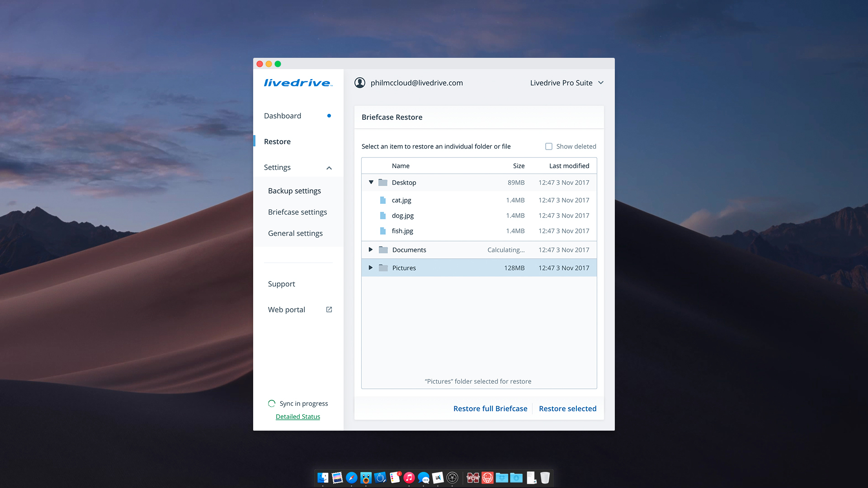
Task: Open Backup settings
Action: click(x=294, y=191)
